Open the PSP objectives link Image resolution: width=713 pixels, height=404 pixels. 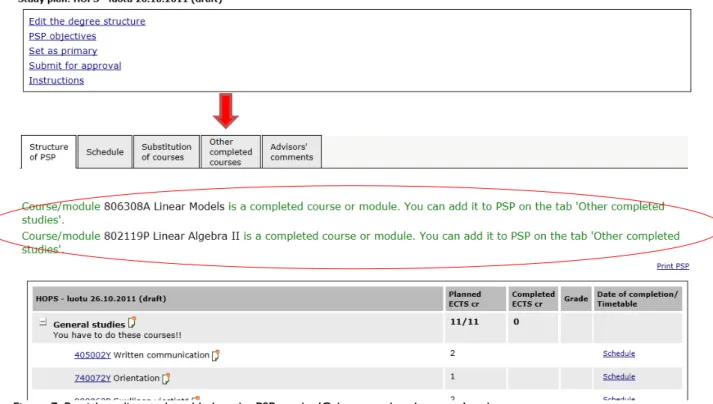tap(63, 36)
